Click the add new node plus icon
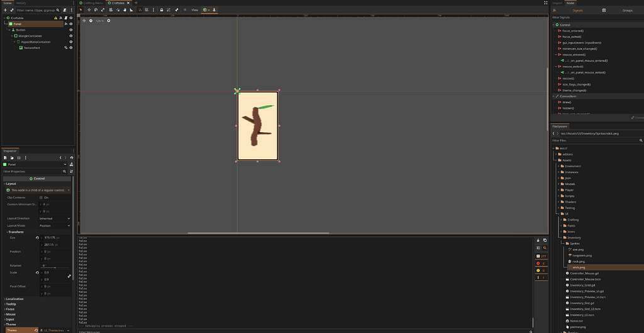Screen dimensions: 644x333 pyautogui.click(x=5, y=10)
